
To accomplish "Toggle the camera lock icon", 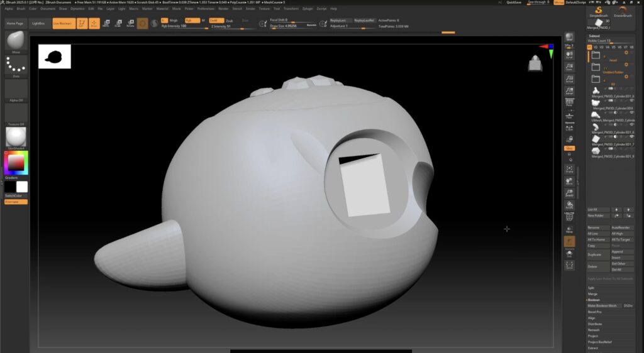I will pyautogui.click(x=569, y=139).
